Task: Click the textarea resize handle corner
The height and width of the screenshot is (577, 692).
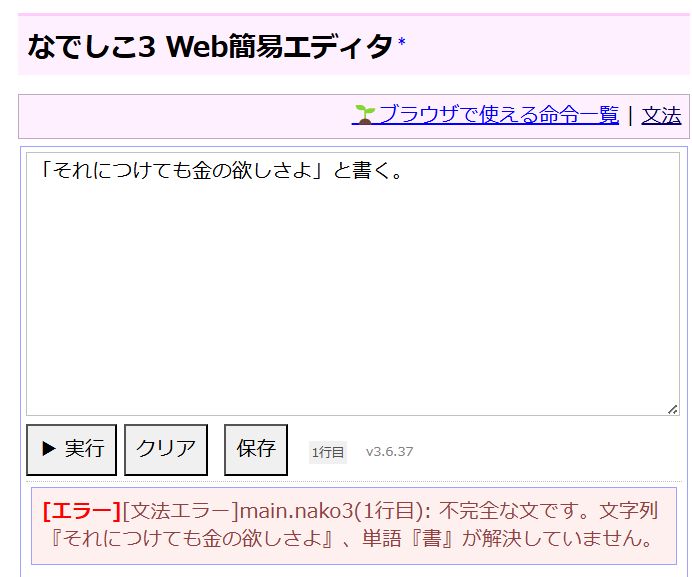Action: point(673,409)
